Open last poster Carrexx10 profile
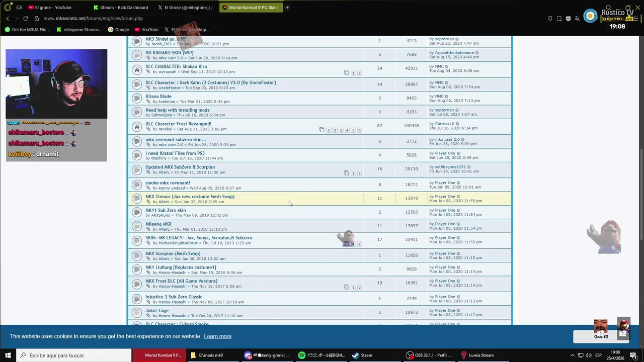 click(444, 124)
